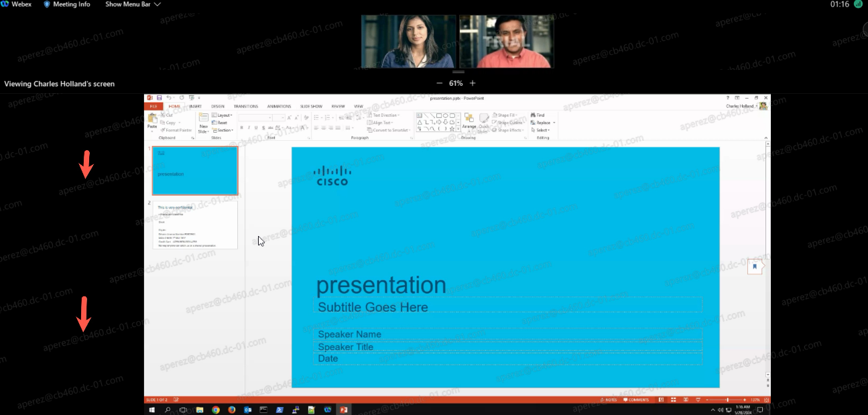Screen dimensions: 868x415
Task: Zoom in with the plus button
Action: 473,83
